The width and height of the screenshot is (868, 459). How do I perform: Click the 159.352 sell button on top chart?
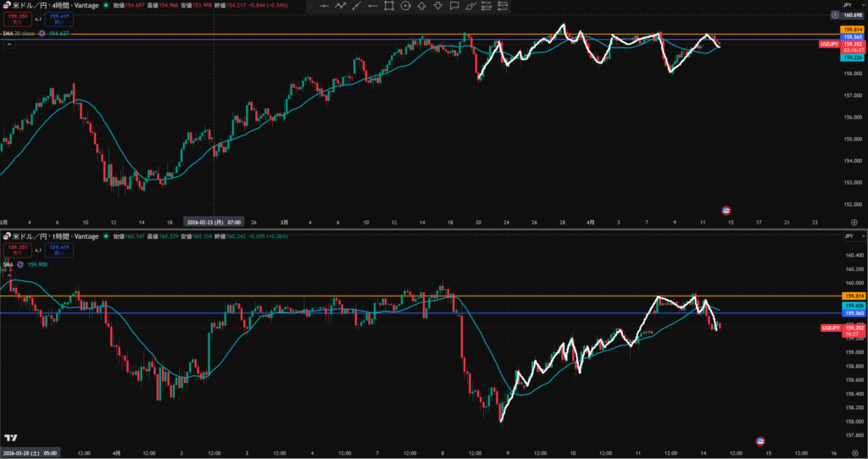click(16, 18)
